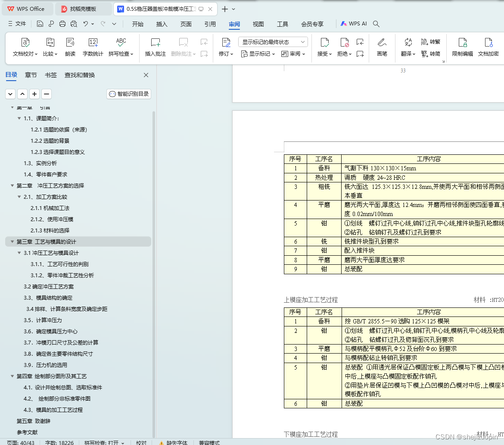Switch to 找稻壳模板 window tab

pyautogui.click(x=83, y=9)
